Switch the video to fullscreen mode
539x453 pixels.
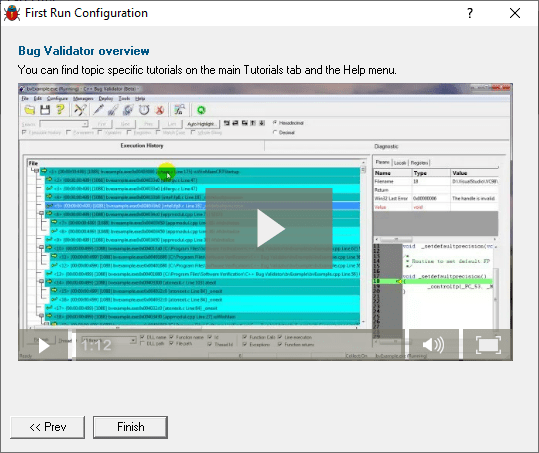(x=488, y=345)
